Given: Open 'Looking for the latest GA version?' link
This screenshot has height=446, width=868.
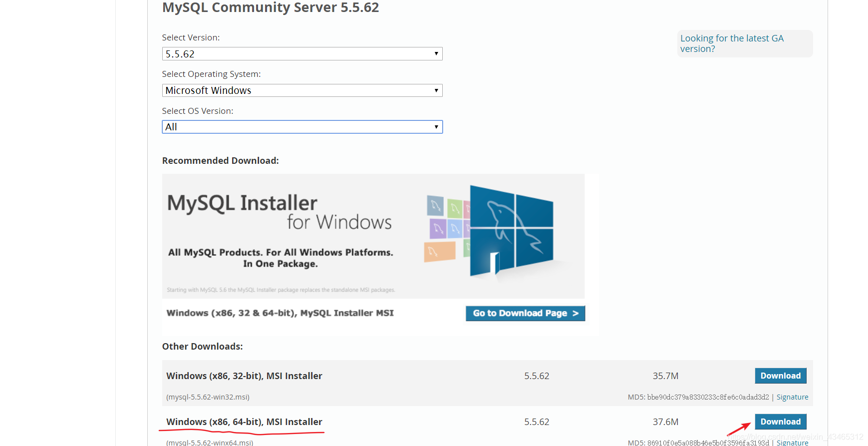Looking at the screenshot, I should (732, 43).
